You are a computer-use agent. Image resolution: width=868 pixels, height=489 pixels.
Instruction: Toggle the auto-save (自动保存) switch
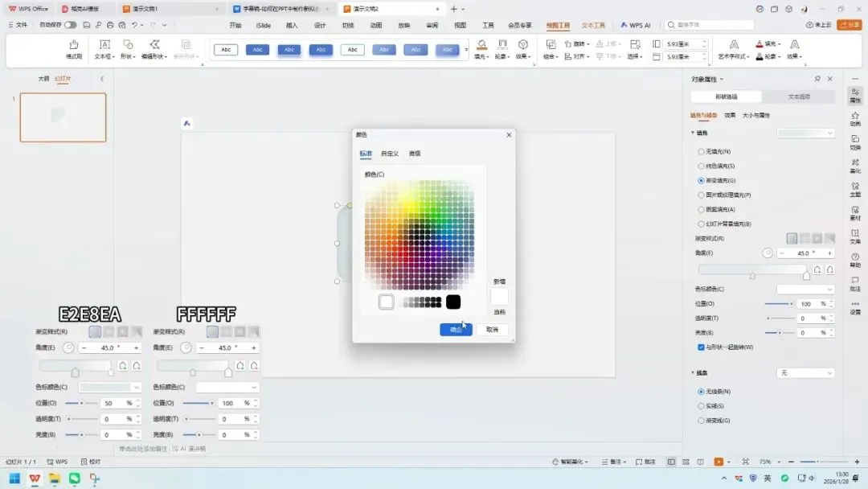coord(70,25)
